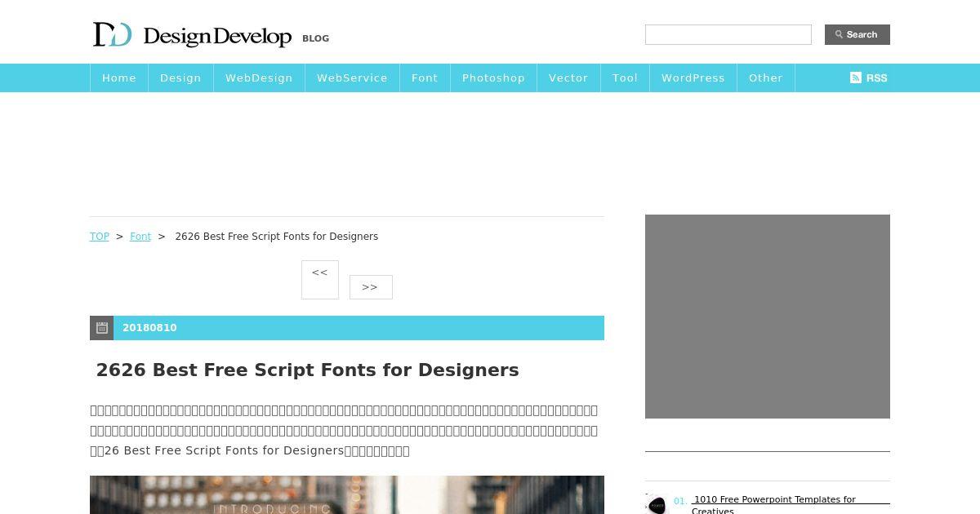This screenshot has width=980, height=514.
Task: Click the DesignDevelop logo
Action: coord(192,35)
